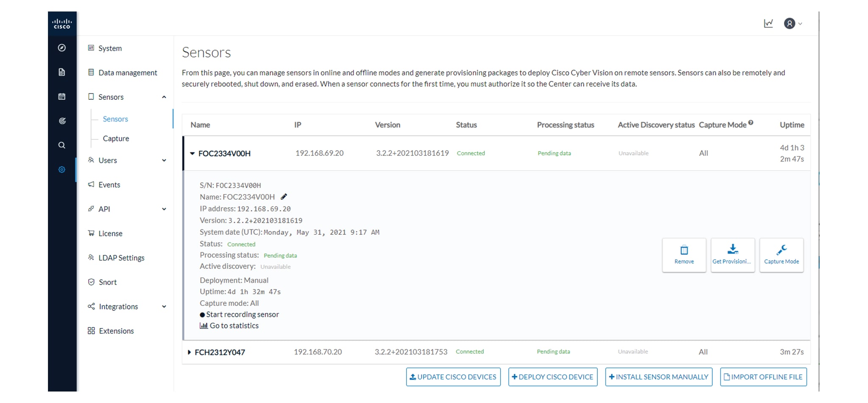Open the Events calendar icon in the dark sidebar
Screen dimensions: 868x403
pyautogui.click(x=62, y=96)
